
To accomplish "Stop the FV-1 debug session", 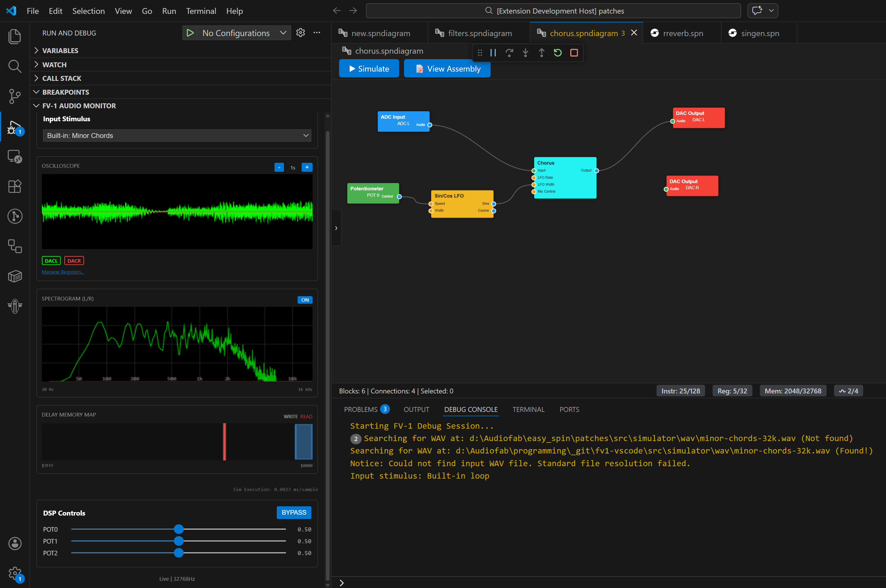I will pyautogui.click(x=574, y=53).
